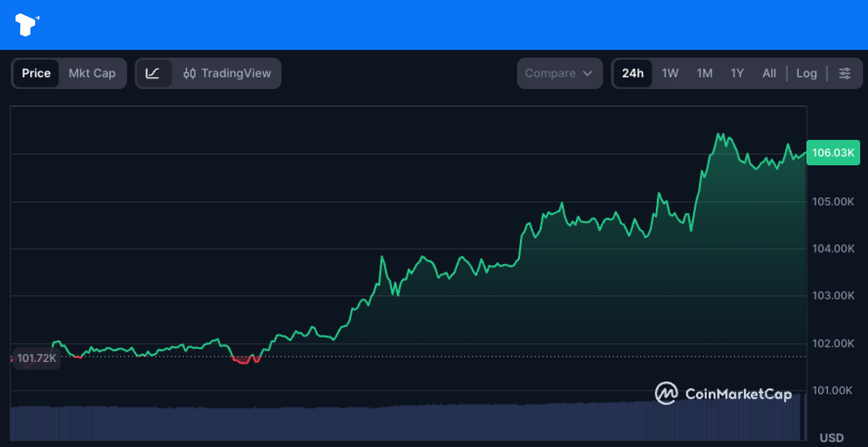
Task: Select the Price toggle
Action: coord(36,73)
